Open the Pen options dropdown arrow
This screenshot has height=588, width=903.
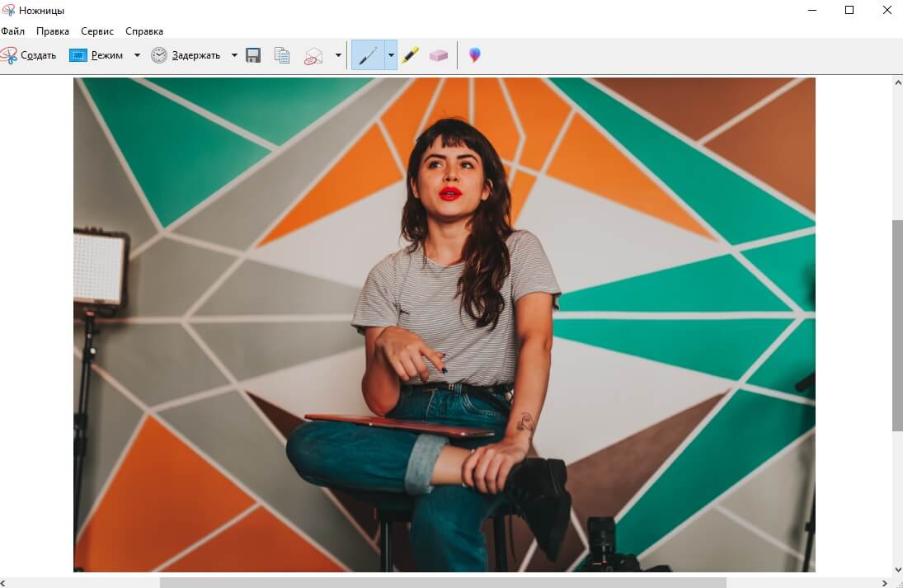pos(391,55)
